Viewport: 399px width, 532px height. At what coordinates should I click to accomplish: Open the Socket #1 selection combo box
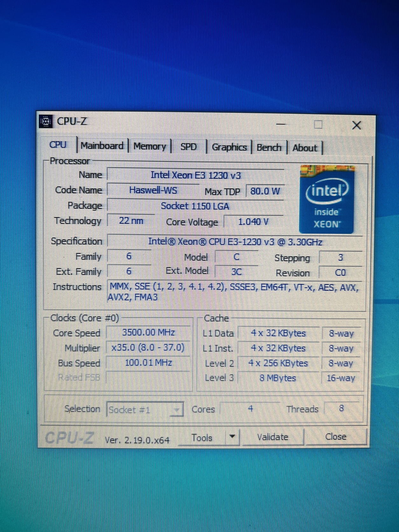145,409
